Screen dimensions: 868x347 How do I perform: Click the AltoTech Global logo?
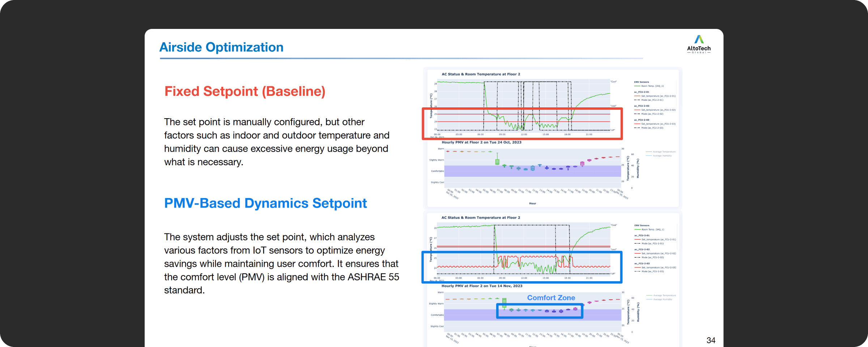(x=699, y=44)
